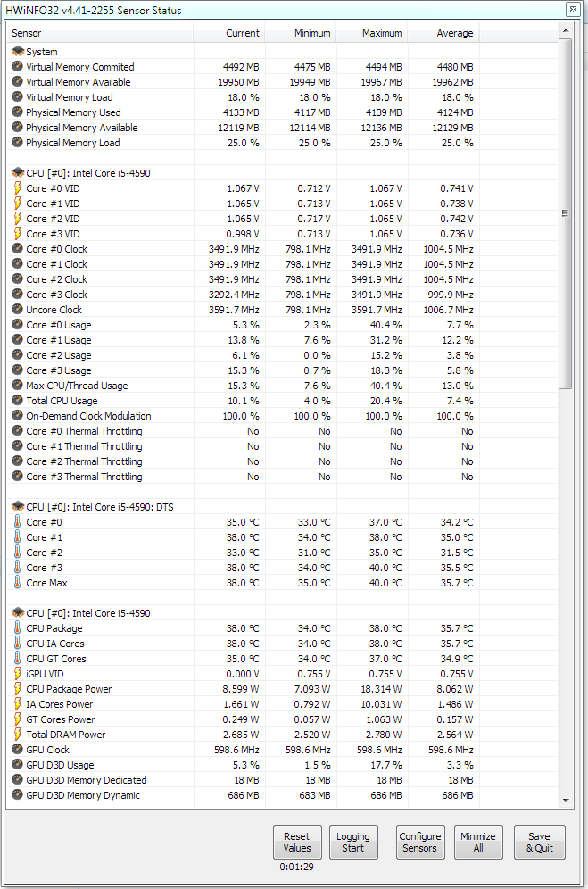Click the CPU Package thermometer icon
Image resolution: width=588 pixels, height=889 pixels.
point(18,628)
